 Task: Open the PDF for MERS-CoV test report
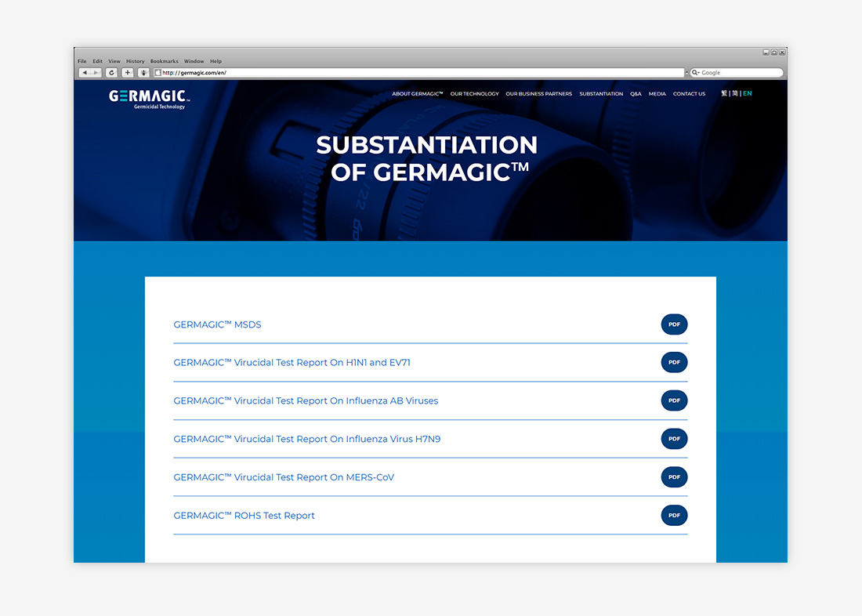point(674,476)
